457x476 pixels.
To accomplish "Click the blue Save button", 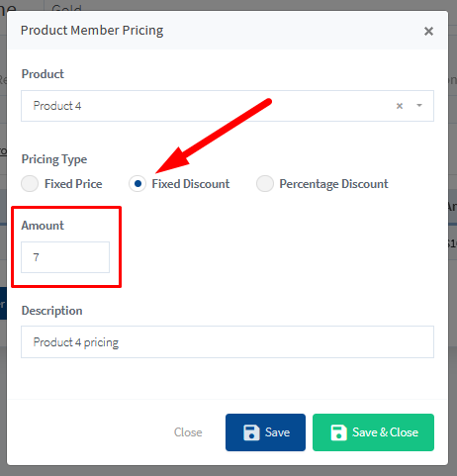I will click(265, 432).
